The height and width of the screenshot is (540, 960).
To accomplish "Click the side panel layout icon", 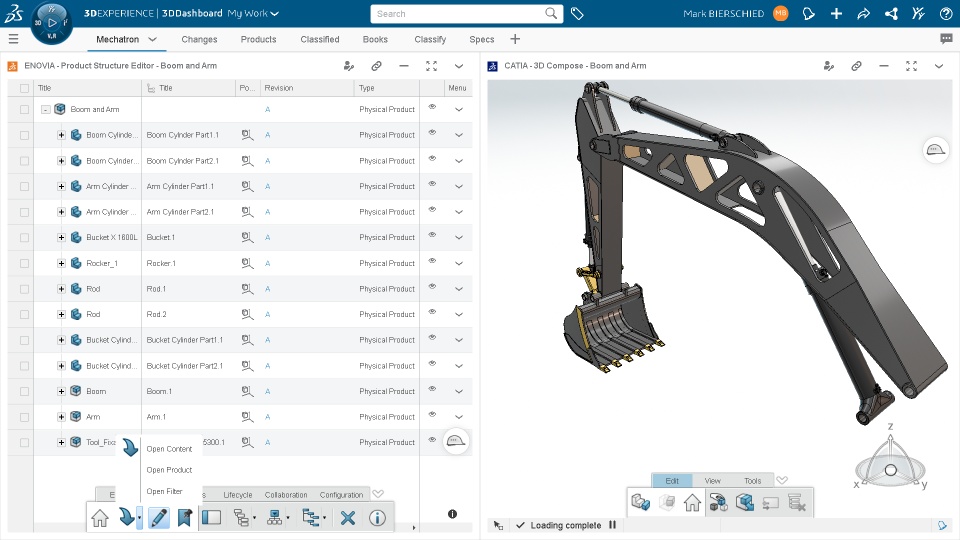I will click(211, 518).
